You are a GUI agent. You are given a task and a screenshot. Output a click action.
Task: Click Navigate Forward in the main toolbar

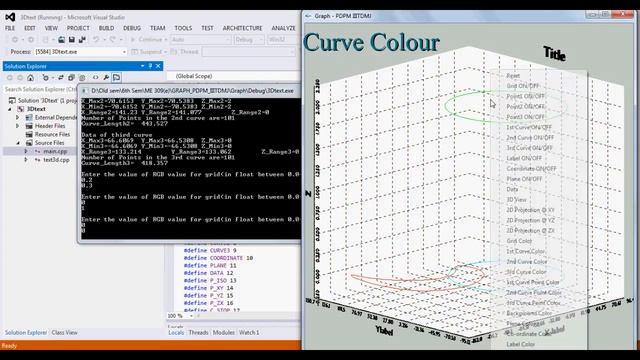(x=31, y=40)
